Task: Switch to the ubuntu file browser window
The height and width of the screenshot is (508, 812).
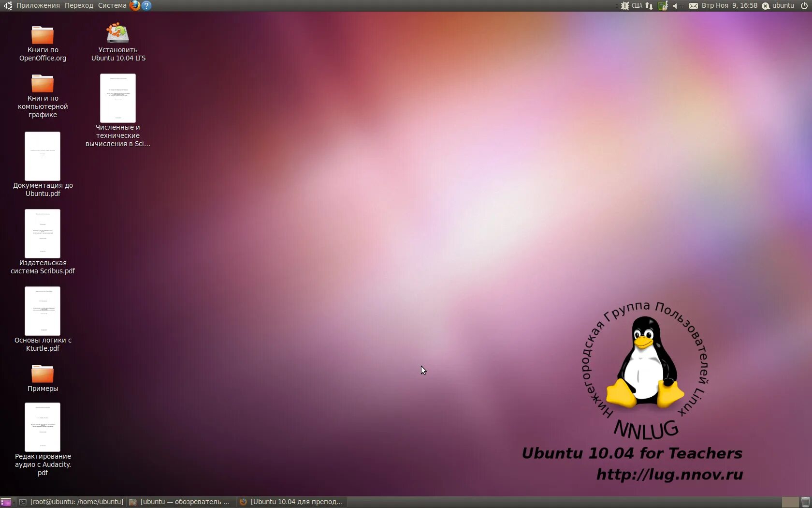Action: point(180,502)
